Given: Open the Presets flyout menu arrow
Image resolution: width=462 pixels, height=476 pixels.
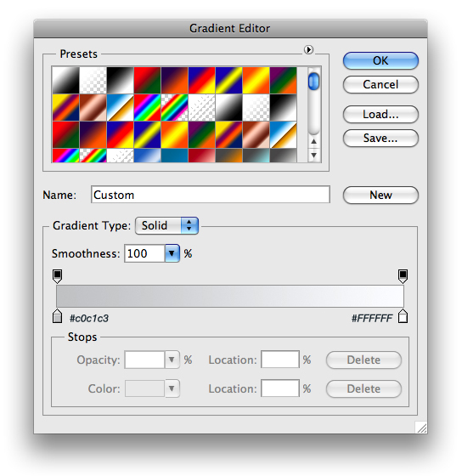Looking at the screenshot, I should pyautogui.click(x=308, y=49).
